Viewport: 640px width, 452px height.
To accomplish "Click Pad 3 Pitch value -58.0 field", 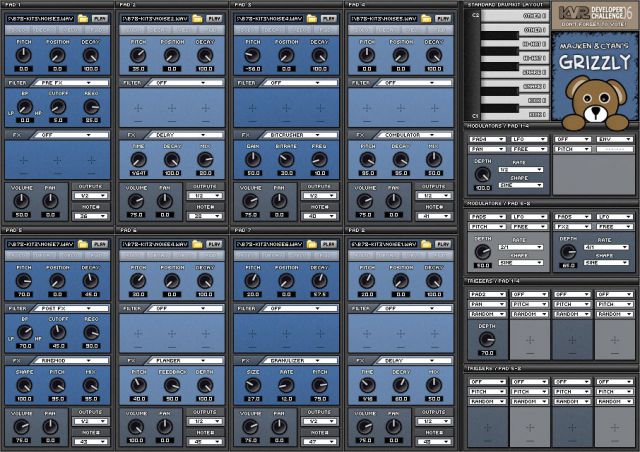I will point(253,69).
